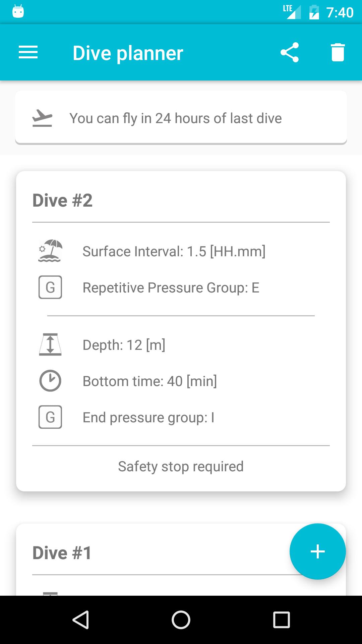Tap the airplane fly icon
Screen dimensions: 362x644
(42, 118)
